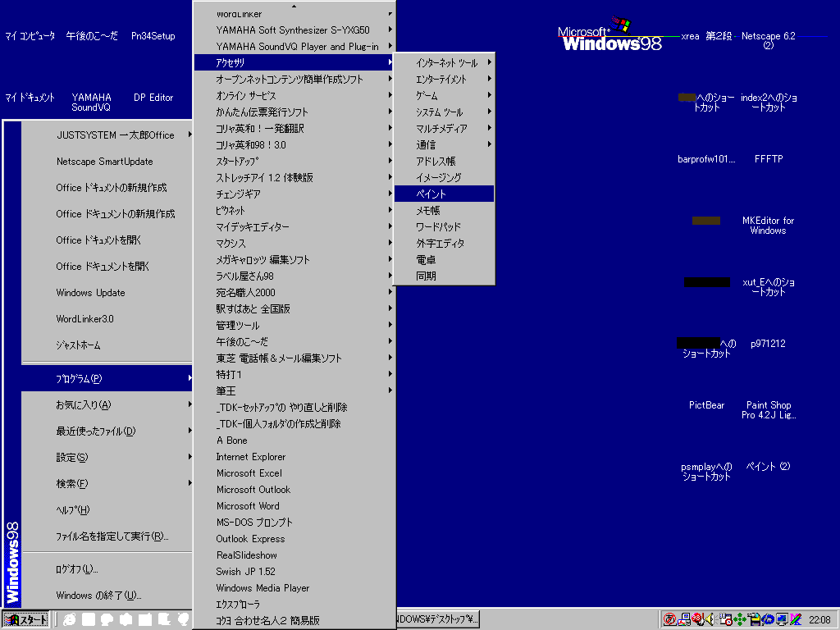Image resolution: width=840 pixels, height=630 pixels.
Task: Select the DP Editor desktop icon
Action: tap(153, 98)
